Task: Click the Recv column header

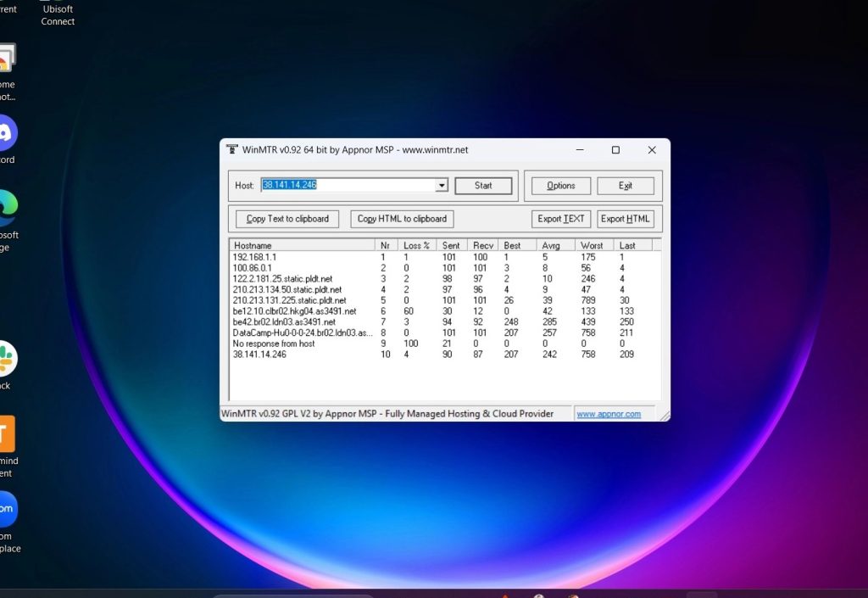Action: point(483,245)
